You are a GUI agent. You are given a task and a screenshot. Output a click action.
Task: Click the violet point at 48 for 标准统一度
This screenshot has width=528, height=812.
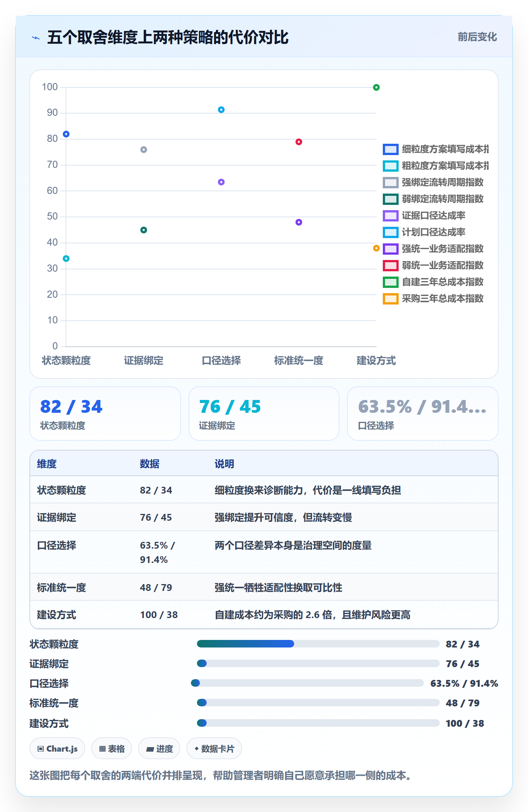[299, 222]
